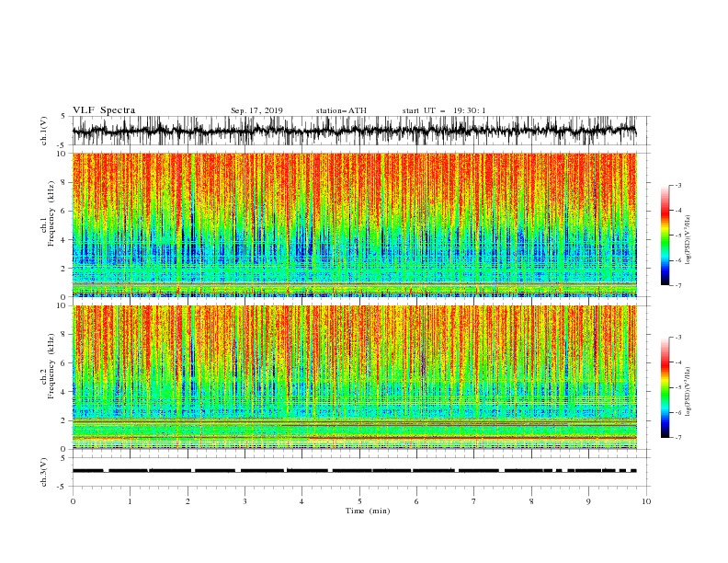Click the time axis tick label "2"
This screenshot has width=728, height=563.
(x=188, y=501)
